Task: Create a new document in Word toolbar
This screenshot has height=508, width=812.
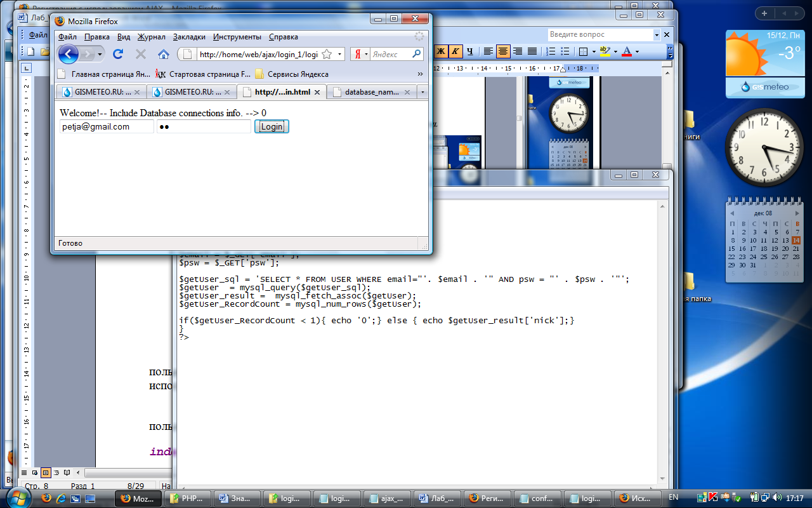Action: tap(30, 51)
